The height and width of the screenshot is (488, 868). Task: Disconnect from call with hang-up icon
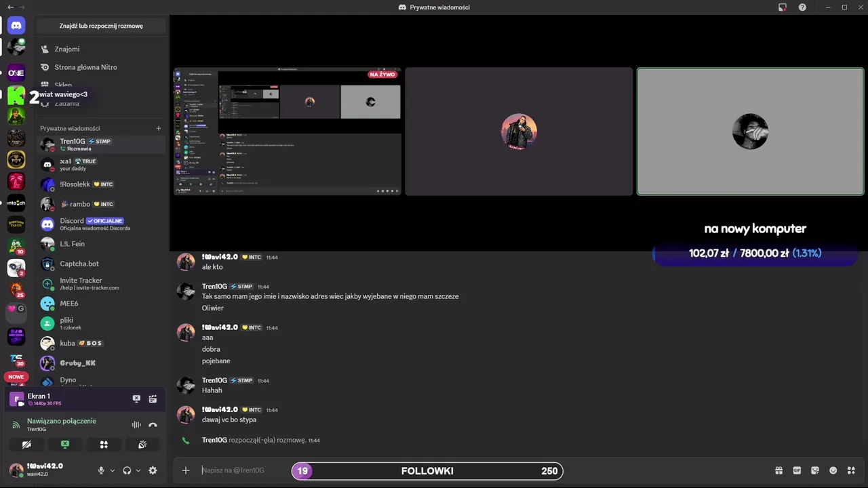(153, 425)
